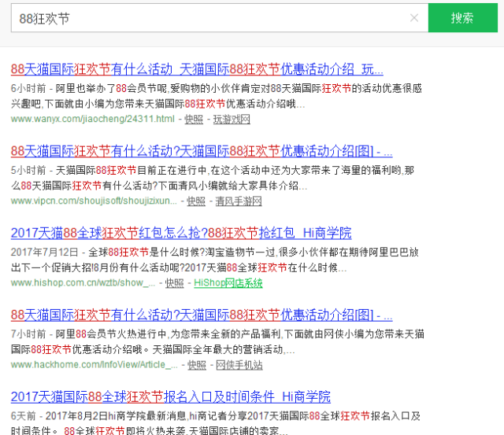Open the result title ending in 玩...
This screenshot has width=504, height=435.
pyautogui.click(x=197, y=69)
